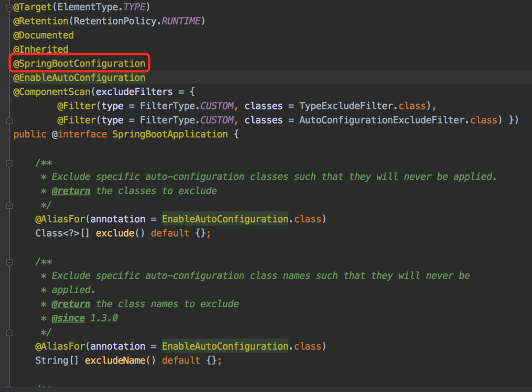Click fold end marker on '*/' before @AliasFor exclude()
532x392 pixels.
coord(9,205)
